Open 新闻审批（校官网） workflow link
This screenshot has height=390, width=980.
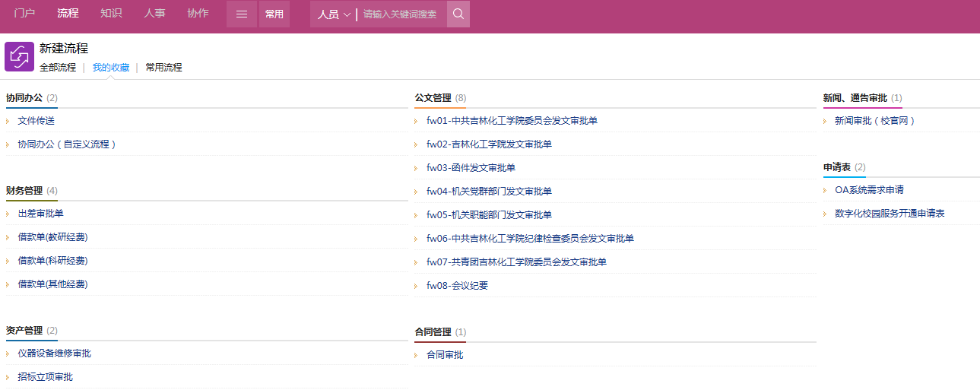(875, 121)
